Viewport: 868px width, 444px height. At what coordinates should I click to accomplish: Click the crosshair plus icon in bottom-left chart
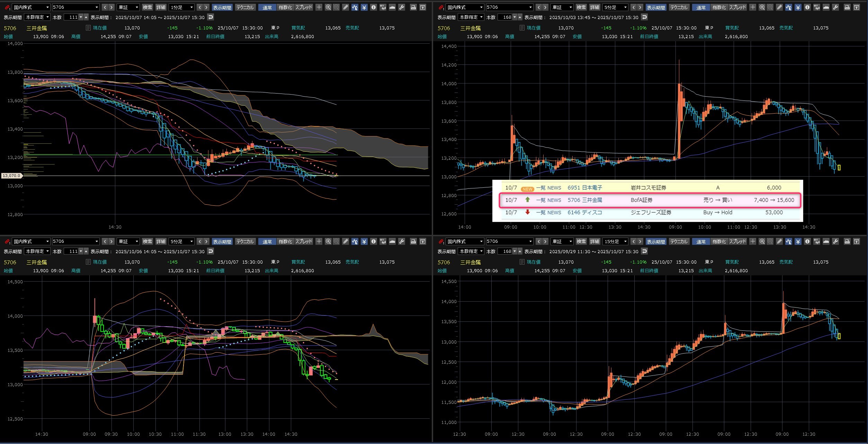click(319, 241)
